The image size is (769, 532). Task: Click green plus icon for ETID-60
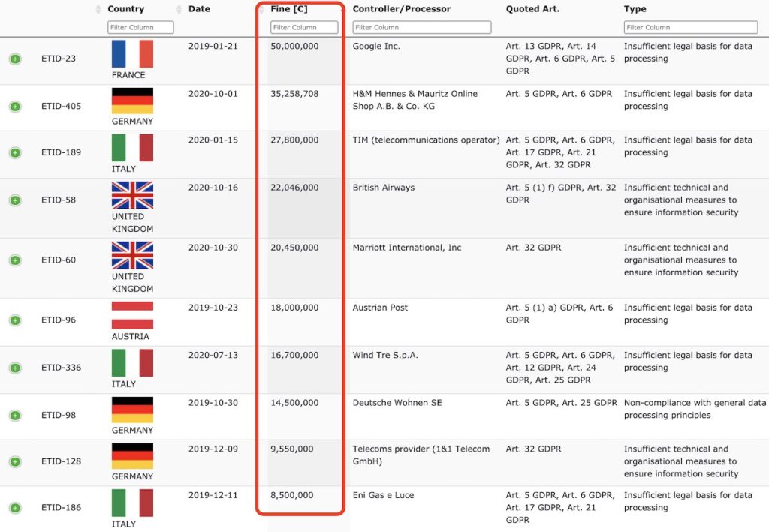[15, 260]
